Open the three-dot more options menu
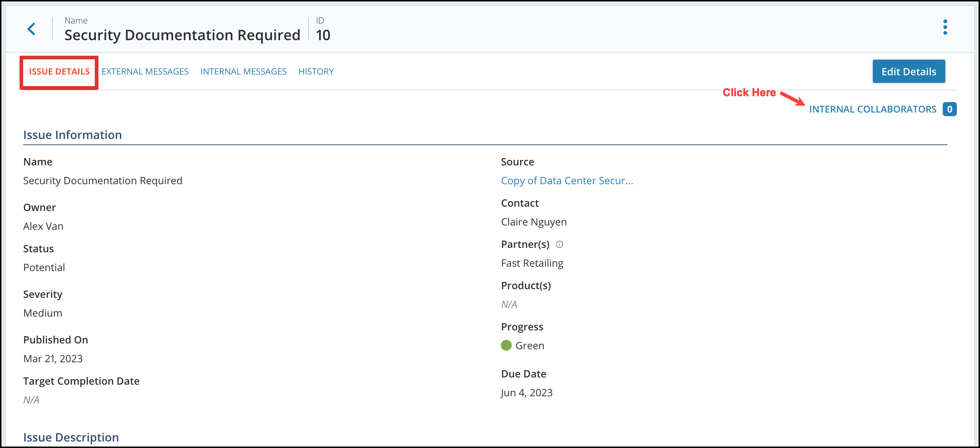The height and width of the screenshot is (448, 980). tap(945, 28)
